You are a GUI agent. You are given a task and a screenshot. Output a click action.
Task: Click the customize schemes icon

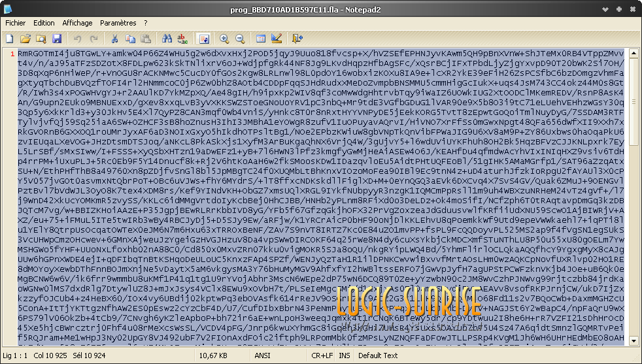277,39
